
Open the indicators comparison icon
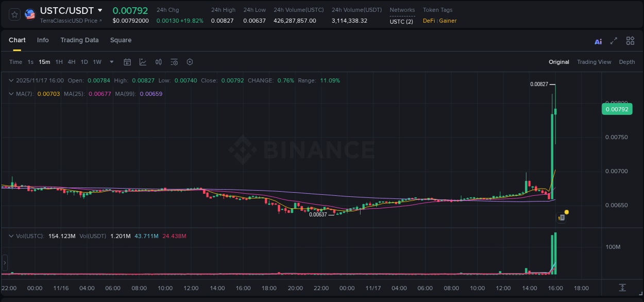[x=158, y=62]
